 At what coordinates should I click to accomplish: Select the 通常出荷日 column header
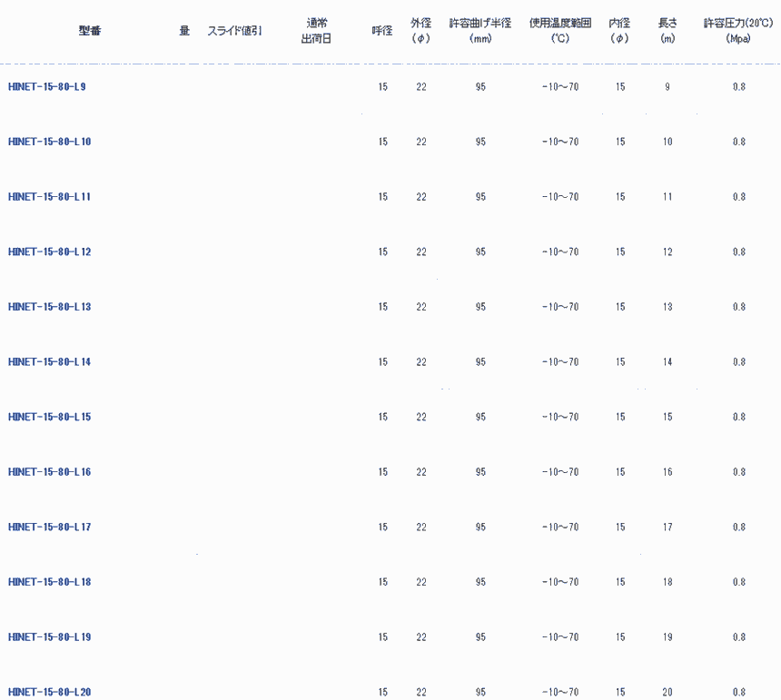316,31
